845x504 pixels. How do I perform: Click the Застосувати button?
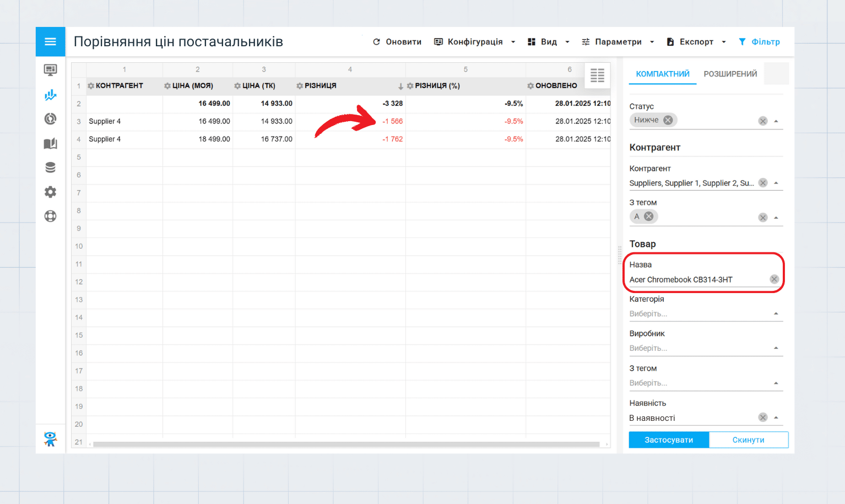click(669, 440)
